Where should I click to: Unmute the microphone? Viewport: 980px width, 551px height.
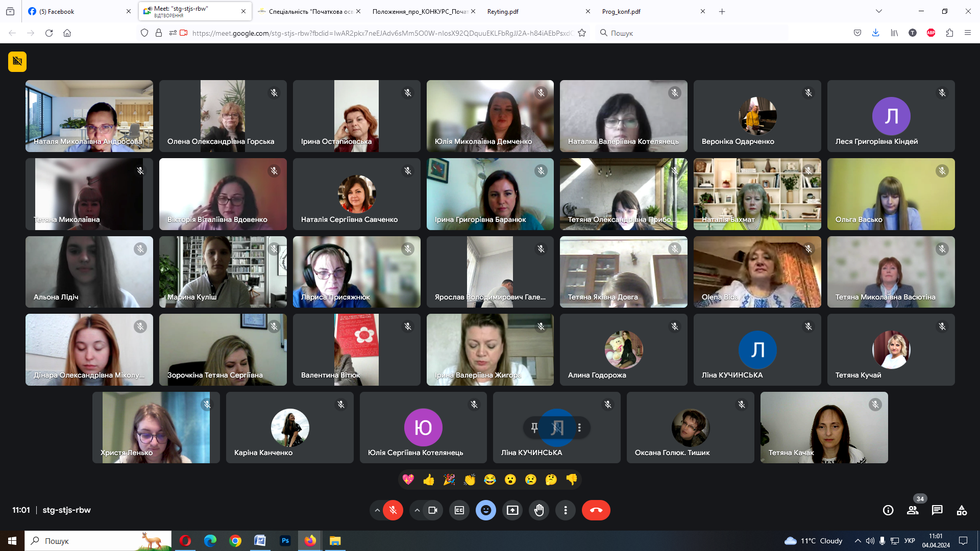click(393, 510)
